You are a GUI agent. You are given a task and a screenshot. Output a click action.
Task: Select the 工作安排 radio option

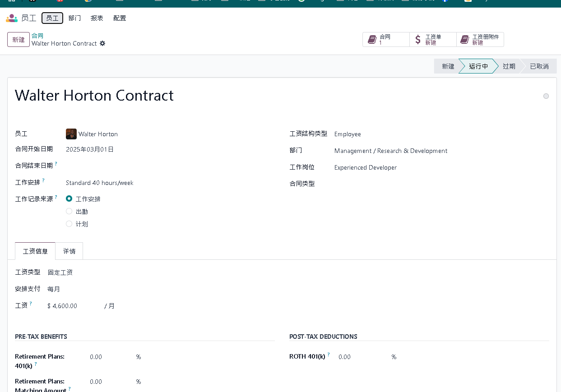coord(69,198)
